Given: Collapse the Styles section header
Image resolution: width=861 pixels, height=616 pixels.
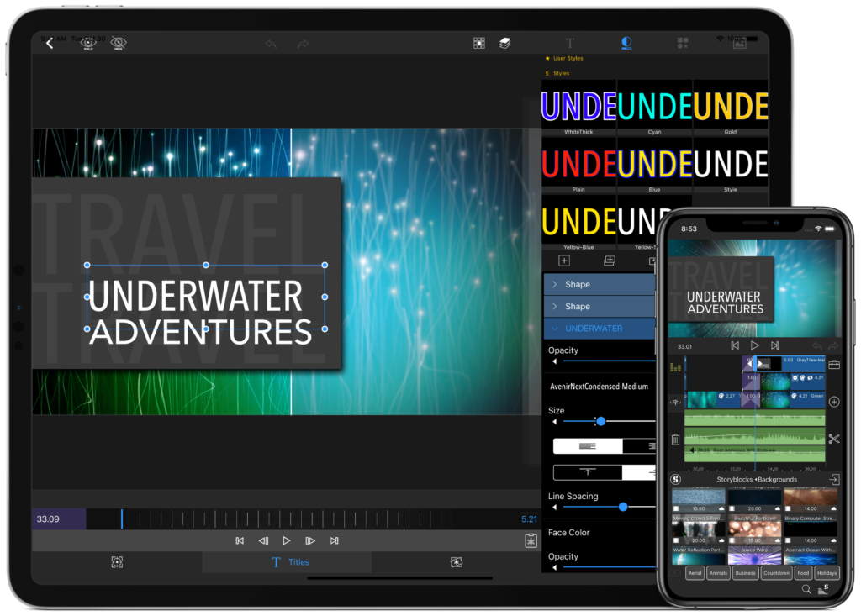Looking at the screenshot, I should pyautogui.click(x=557, y=73).
